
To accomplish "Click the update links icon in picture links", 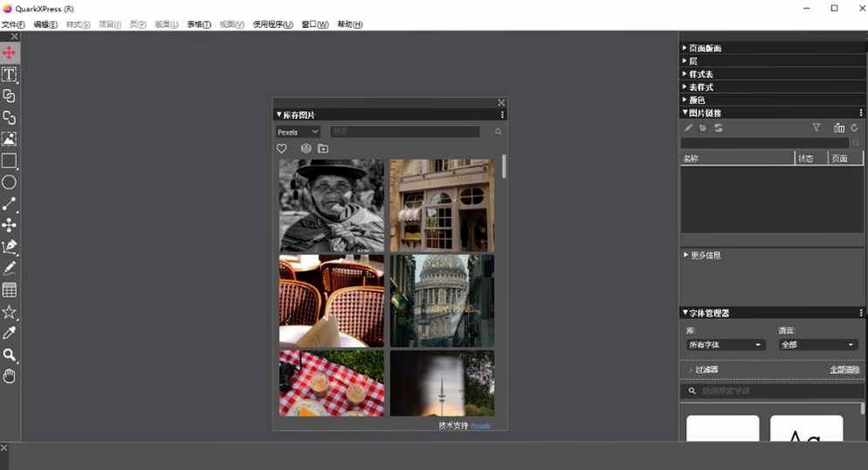I will coord(719,128).
